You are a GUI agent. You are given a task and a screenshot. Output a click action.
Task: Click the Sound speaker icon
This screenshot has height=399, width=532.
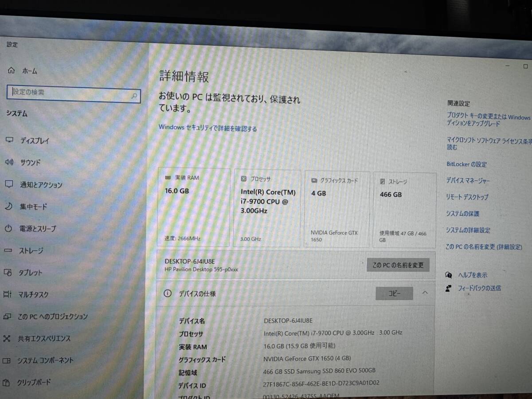[x=9, y=162]
